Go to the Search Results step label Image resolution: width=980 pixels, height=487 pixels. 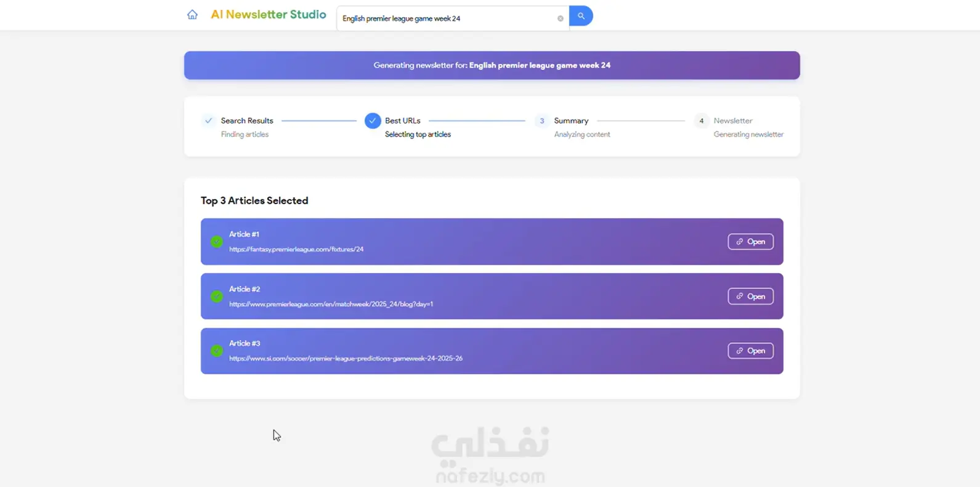click(247, 121)
